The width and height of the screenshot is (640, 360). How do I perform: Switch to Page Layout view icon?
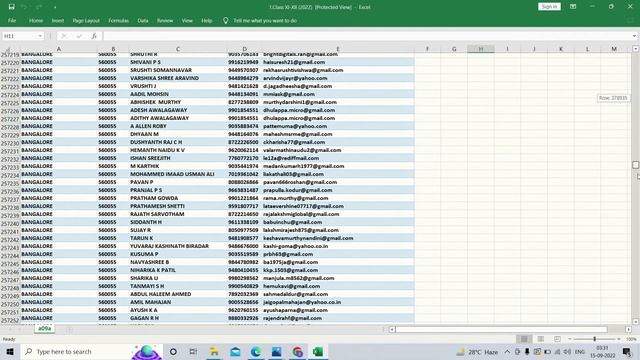pyautogui.click(x=540, y=339)
